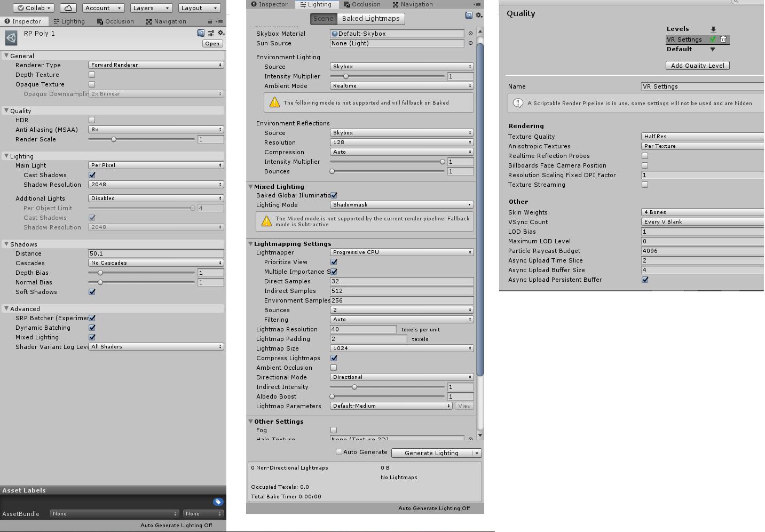Open the Lighting window gear settings icon
Viewport: 765px width, 532px height.
[479, 15]
